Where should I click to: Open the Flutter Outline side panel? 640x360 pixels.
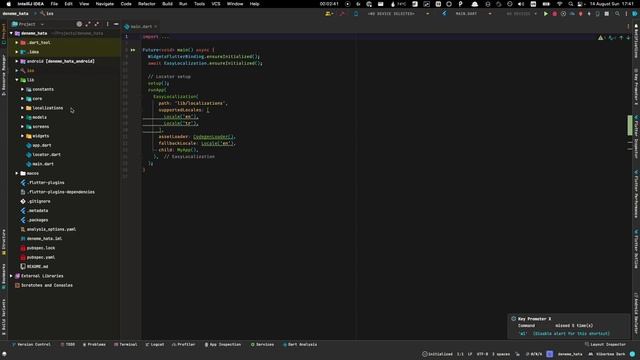pyautogui.click(x=636, y=249)
